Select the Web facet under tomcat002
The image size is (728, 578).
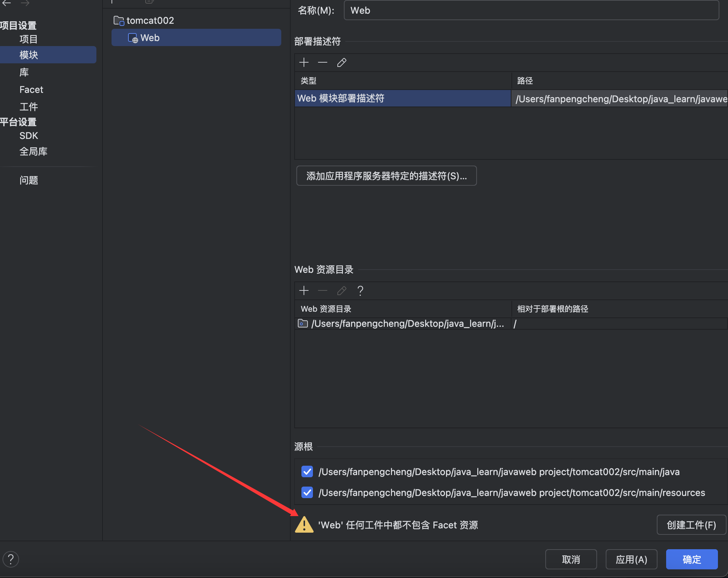[150, 38]
